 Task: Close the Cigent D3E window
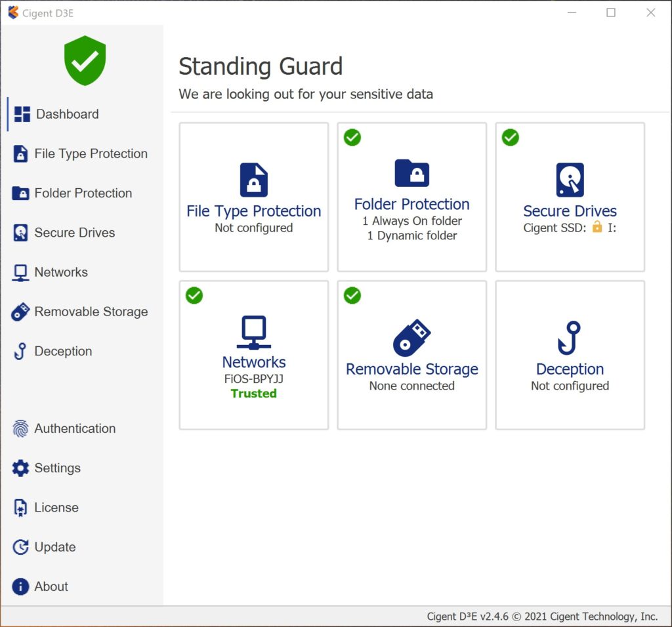coord(650,13)
